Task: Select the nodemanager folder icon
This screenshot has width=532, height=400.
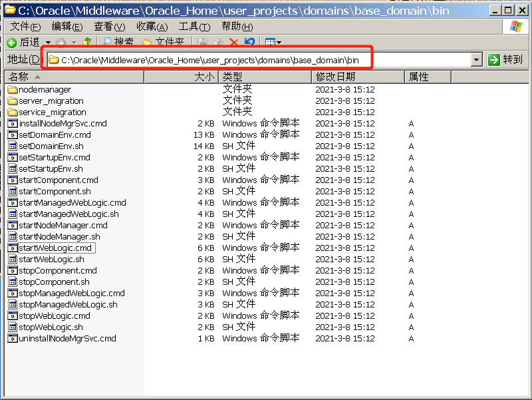Action: point(13,90)
